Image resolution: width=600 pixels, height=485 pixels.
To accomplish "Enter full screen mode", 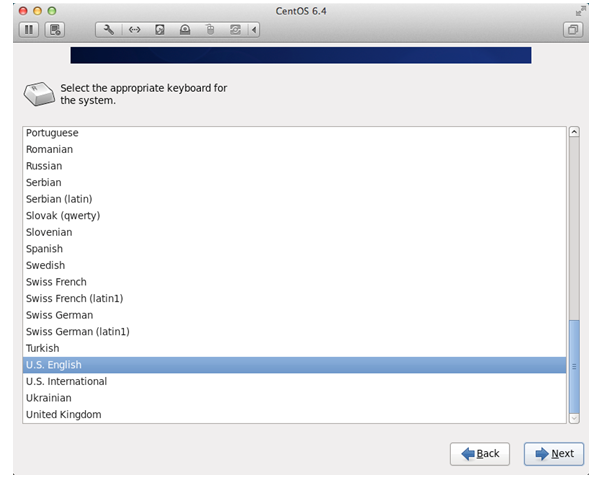I will coord(581,10).
